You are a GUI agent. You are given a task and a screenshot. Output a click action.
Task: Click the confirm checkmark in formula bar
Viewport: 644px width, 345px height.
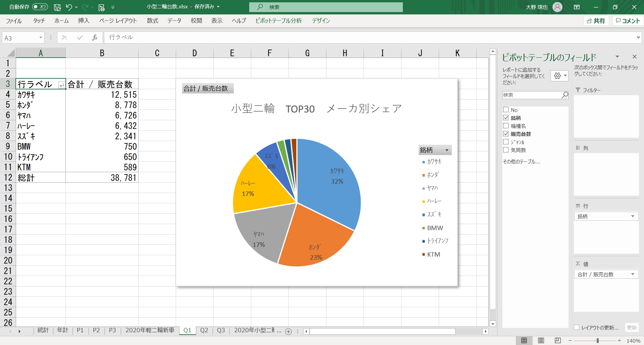(79, 38)
